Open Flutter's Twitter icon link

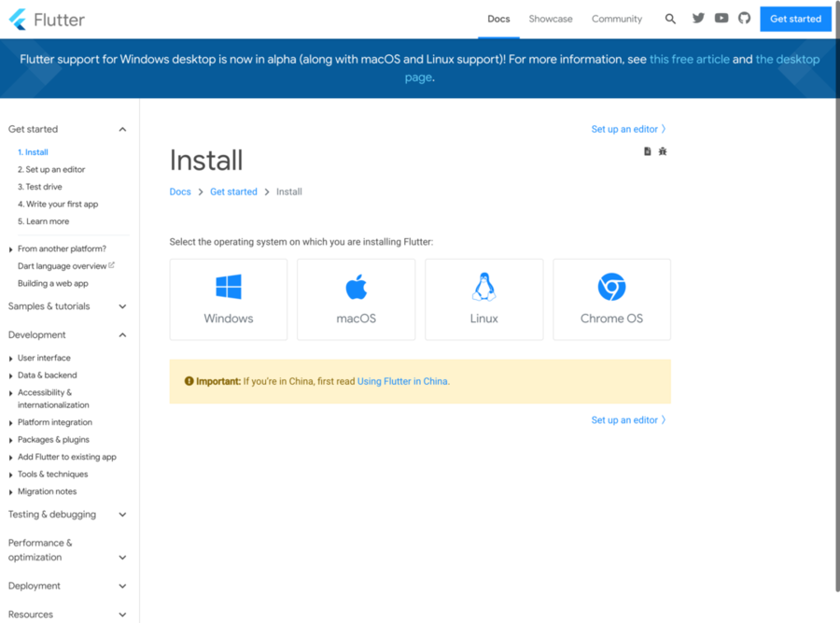[x=698, y=19]
